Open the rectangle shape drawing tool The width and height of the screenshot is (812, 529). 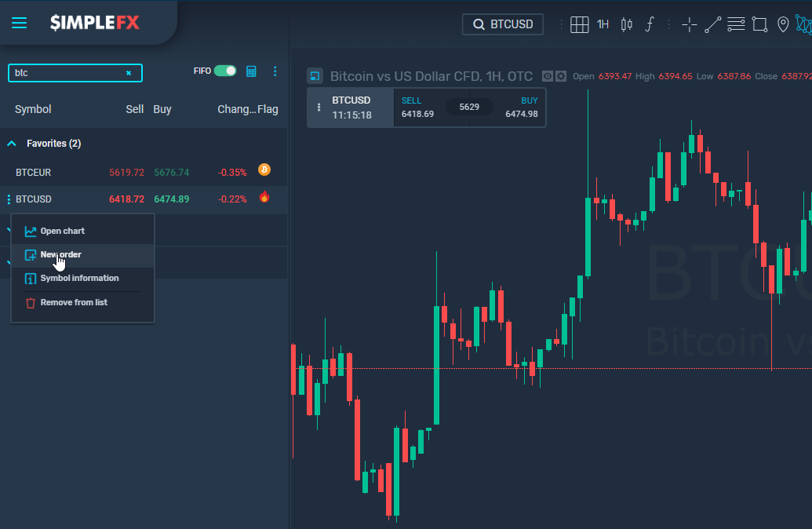coord(759,24)
